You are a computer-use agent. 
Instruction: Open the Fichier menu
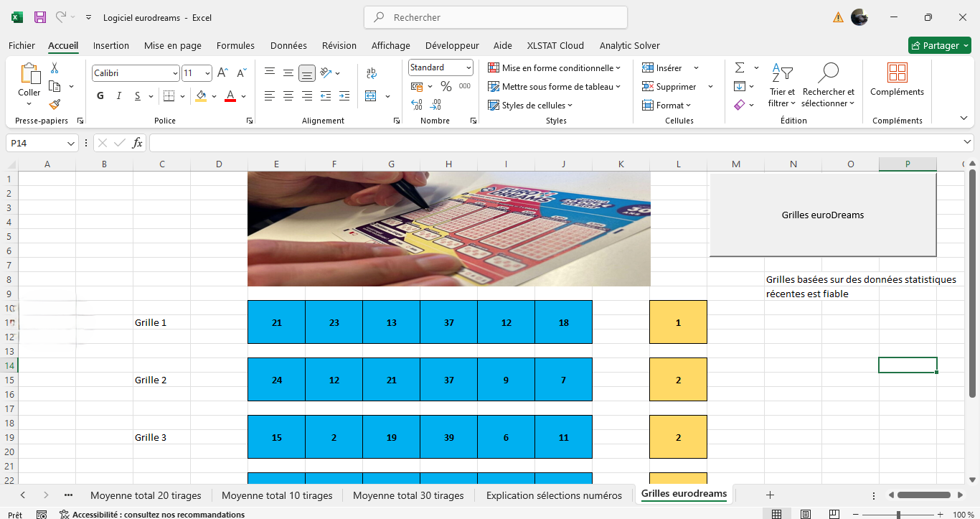click(x=22, y=45)
